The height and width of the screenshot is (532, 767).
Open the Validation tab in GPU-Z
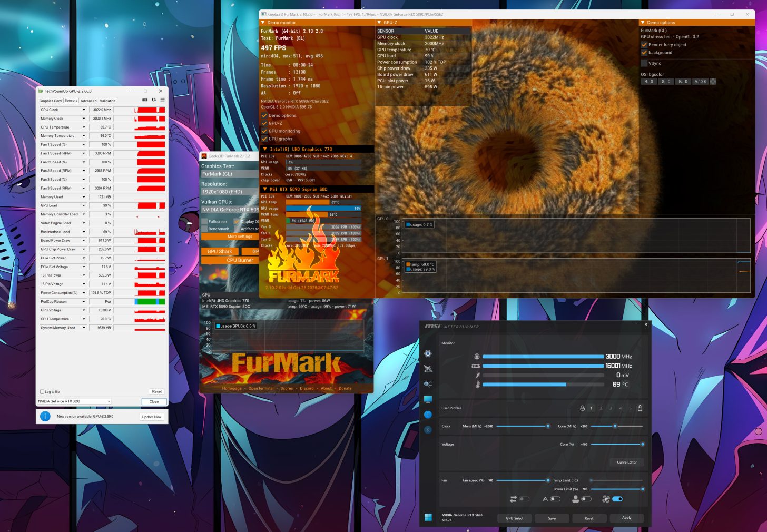[x=107, y=101]
